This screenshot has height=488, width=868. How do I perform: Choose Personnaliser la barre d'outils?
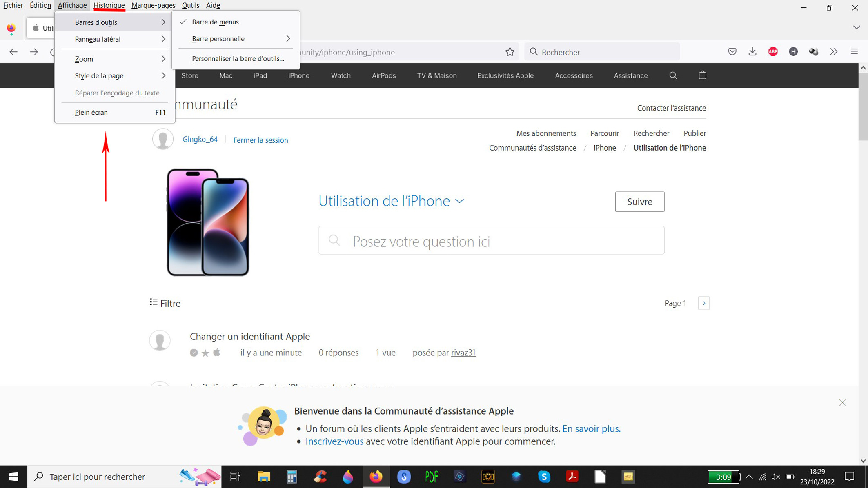click(x=238, y=59)
